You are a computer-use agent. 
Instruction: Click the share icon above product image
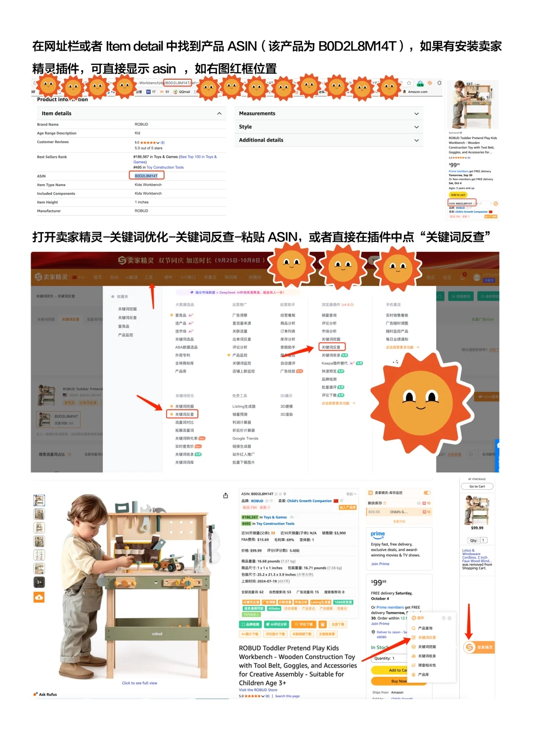pyautogui.click(x=225, y=495)
